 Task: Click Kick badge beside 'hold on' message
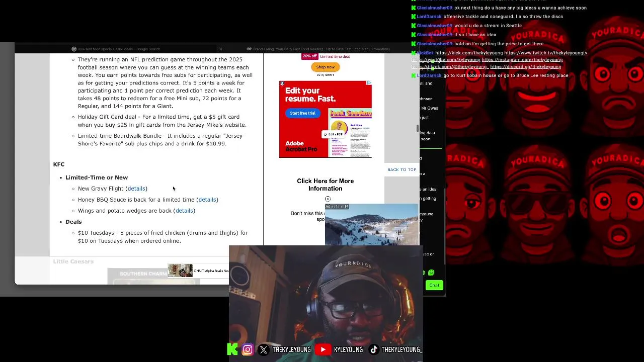(414, 44)
